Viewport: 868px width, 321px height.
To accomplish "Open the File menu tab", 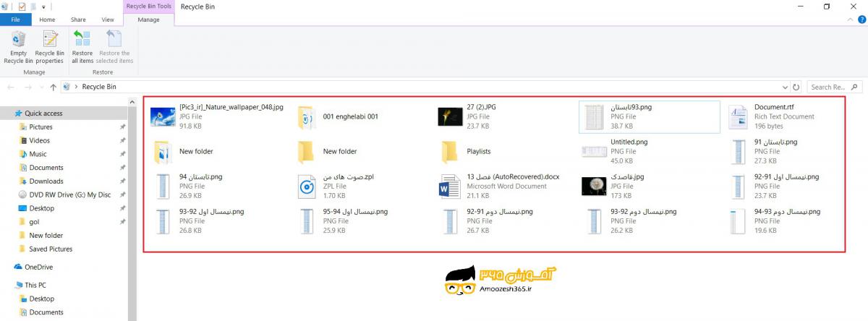I will coord(15,20).
